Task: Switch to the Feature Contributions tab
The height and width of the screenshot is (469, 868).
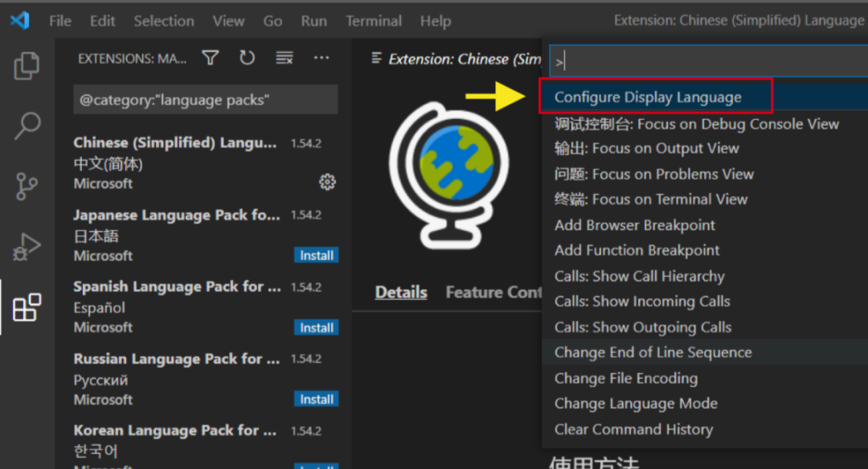Action: tap(493, 292)
